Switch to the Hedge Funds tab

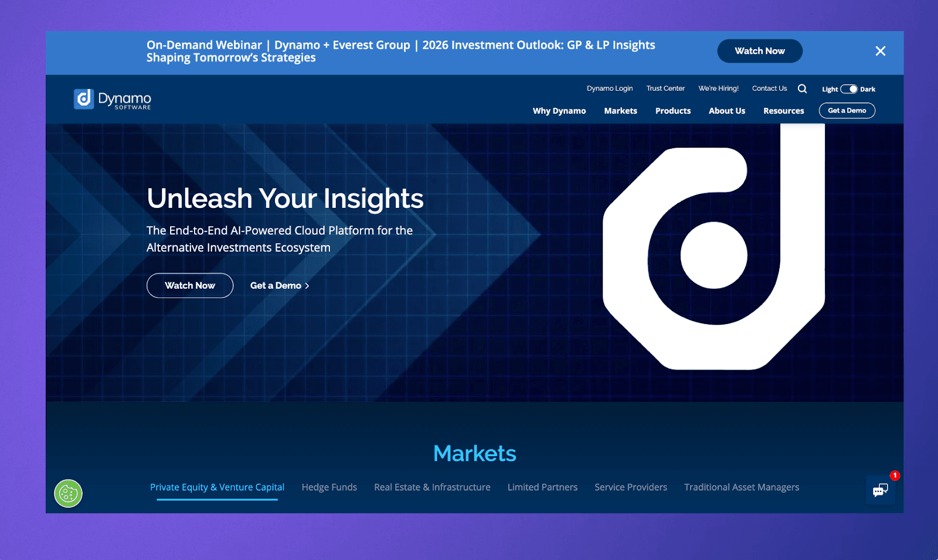(329, 487)
